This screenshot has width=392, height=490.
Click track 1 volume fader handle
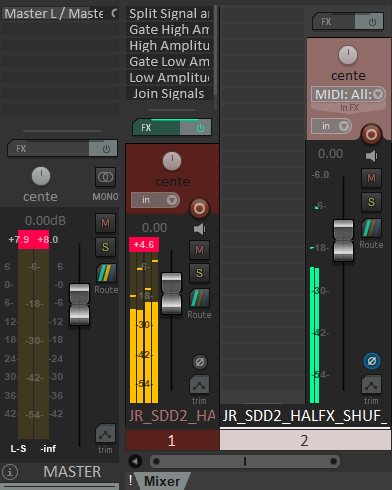[x=171, y=293]
